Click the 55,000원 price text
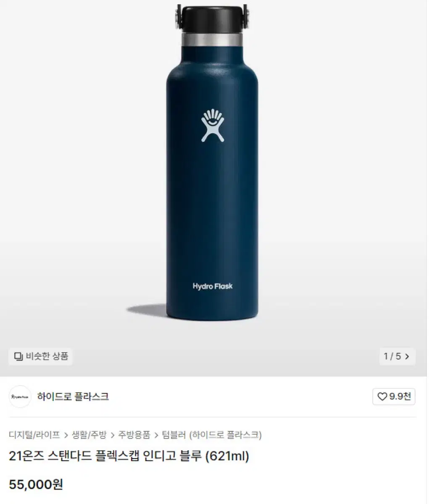429x504 pixels. click(36, 484)
